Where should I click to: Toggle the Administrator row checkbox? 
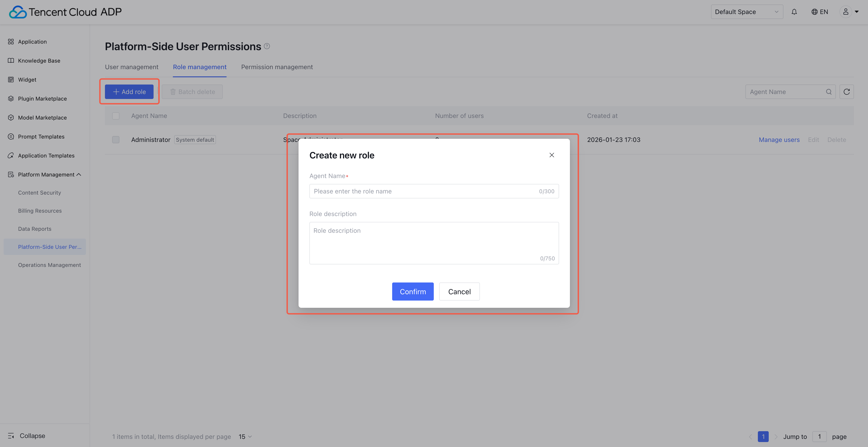116,140
